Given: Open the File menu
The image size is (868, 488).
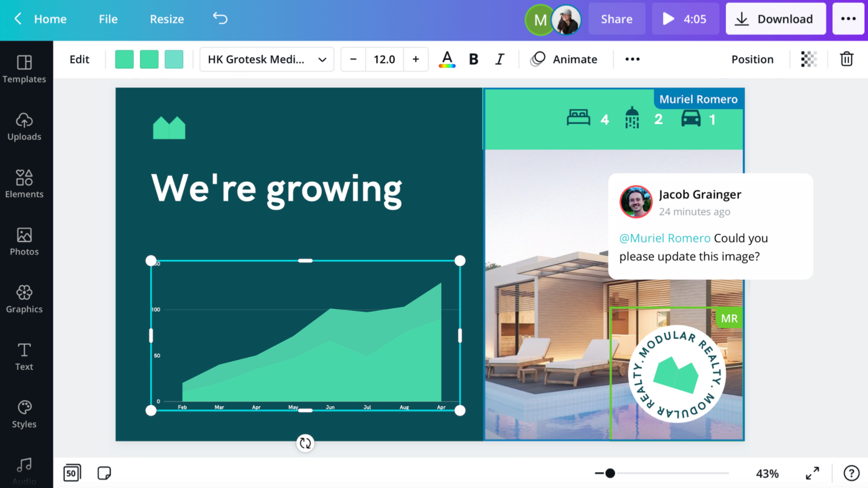Looking at the screenshot, I should coord(108,19).
